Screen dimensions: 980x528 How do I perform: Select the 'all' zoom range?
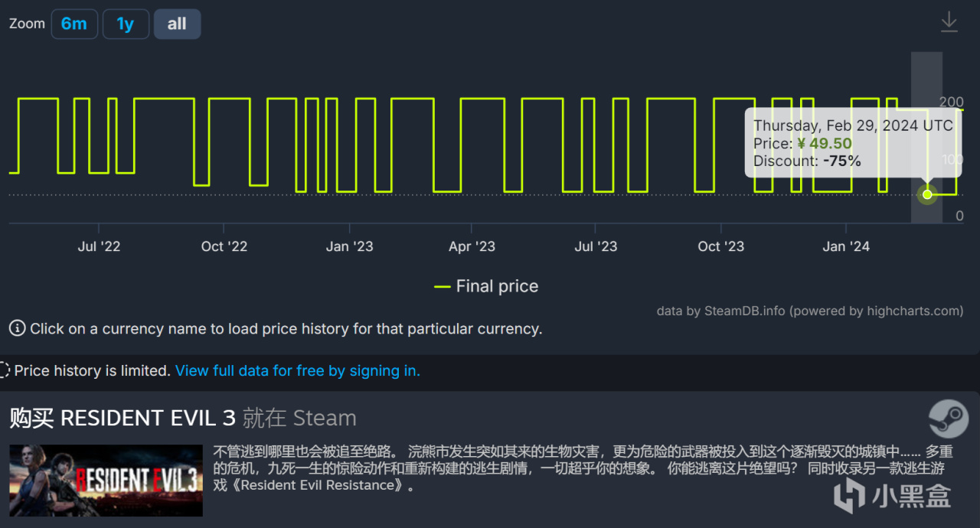tap(177, 24)
